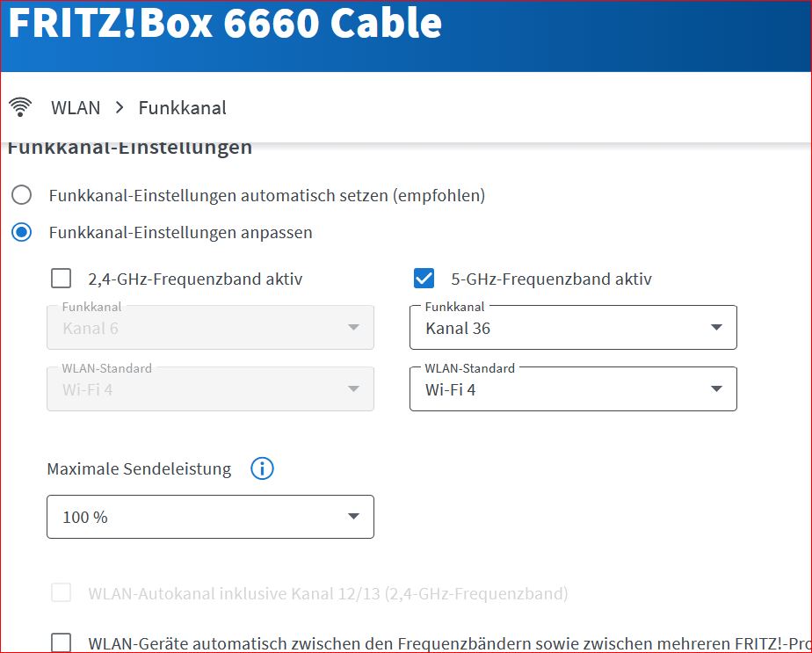Toggle automatic band switching for WLAN-Geräte

tap(62, 642)
